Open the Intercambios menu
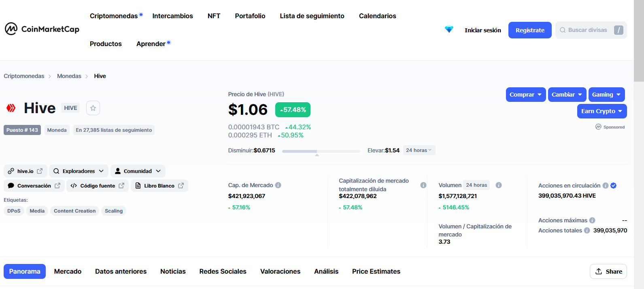Image resolution: width=644 pixels, height=289 pixels. [x=173, y=16]
